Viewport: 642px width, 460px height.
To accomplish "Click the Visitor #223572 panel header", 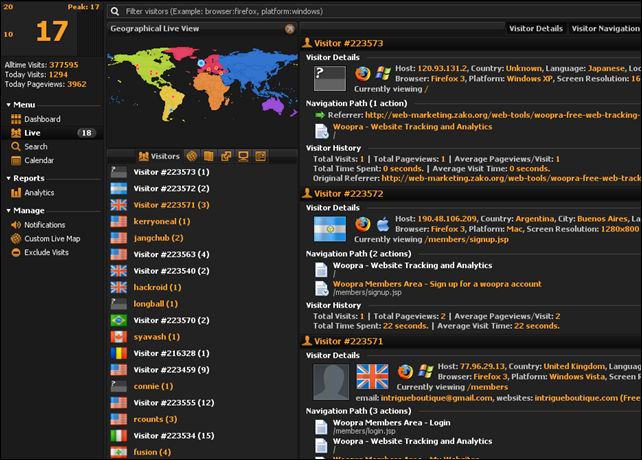I will pyautogui.click(x=471, y=193).
